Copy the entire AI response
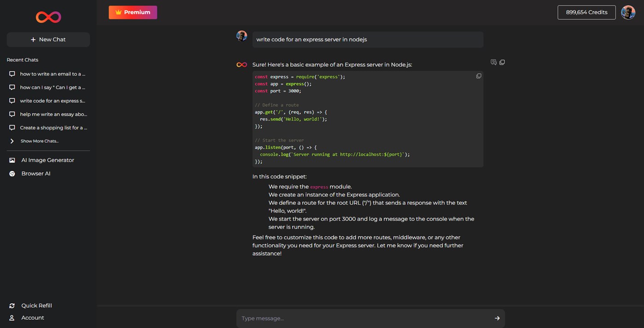 click(x=502, y=62)
